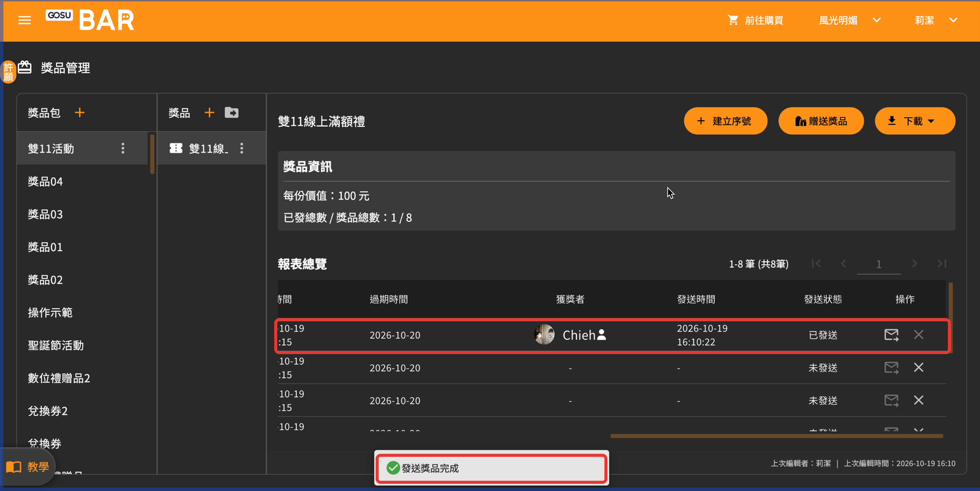Click send-mail icon in Chieh row

891,335
